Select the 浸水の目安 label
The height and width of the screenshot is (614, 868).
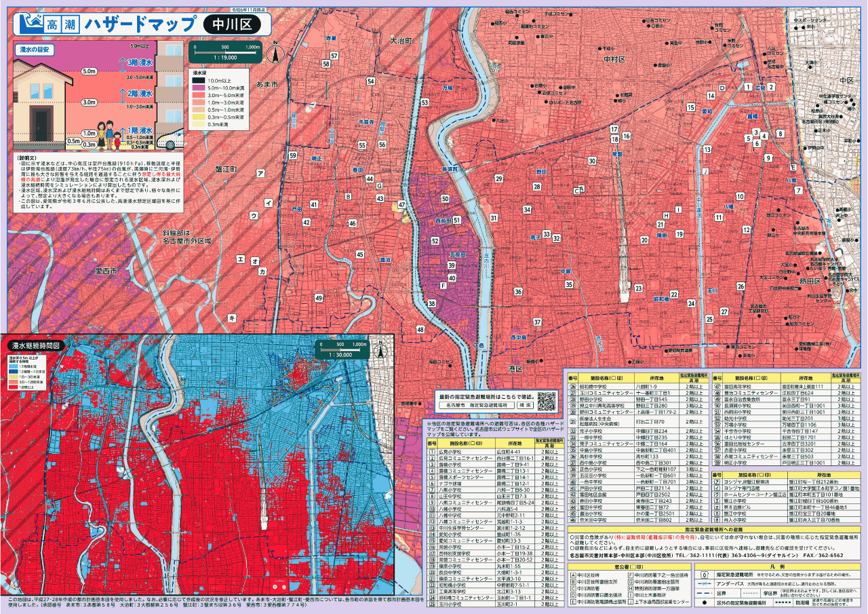(34, 50)
